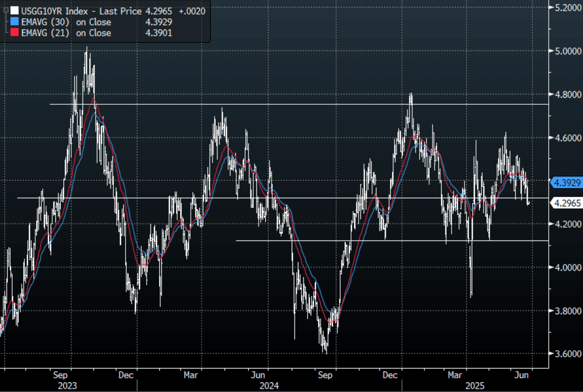Click the 2023 year label on time axis
583x392 pixels.
(67, 385)
